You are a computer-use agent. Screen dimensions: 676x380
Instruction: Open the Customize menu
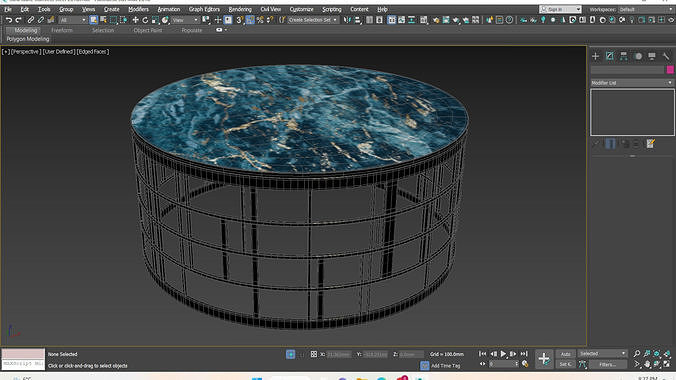click(301, 9)
